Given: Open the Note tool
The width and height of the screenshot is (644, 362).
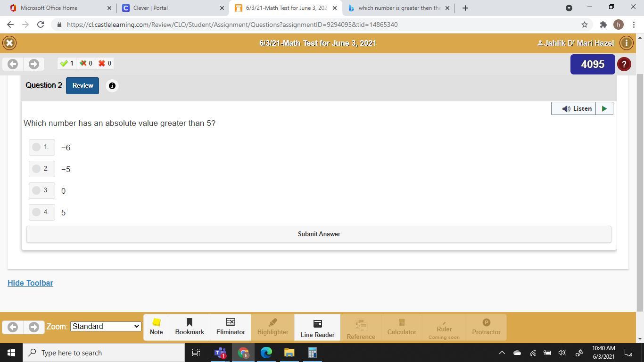Looking at the screenshot, I should (x=156, y=327).
